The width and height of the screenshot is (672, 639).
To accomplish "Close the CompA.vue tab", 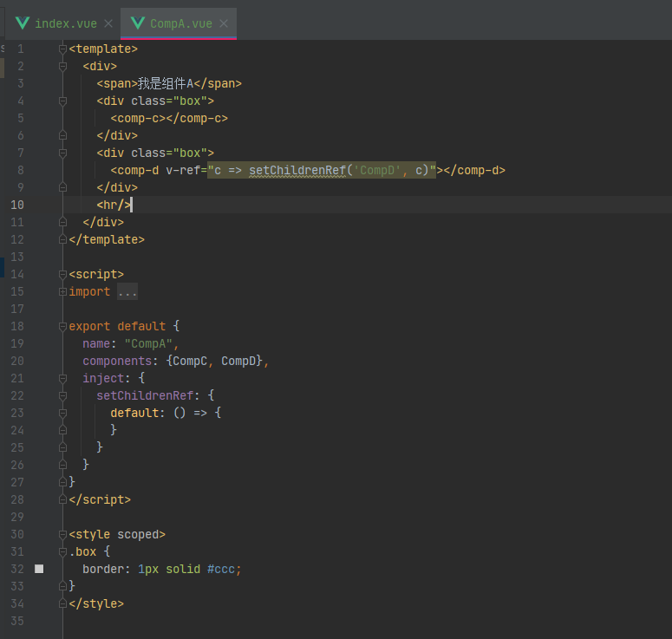I will coord(224,23).
